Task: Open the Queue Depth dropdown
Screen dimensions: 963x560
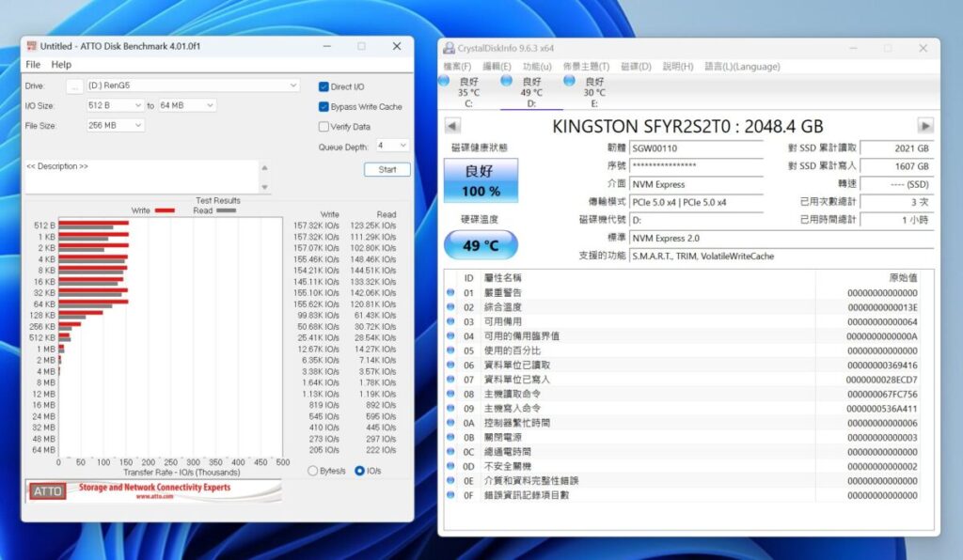Action: (392, 146)
